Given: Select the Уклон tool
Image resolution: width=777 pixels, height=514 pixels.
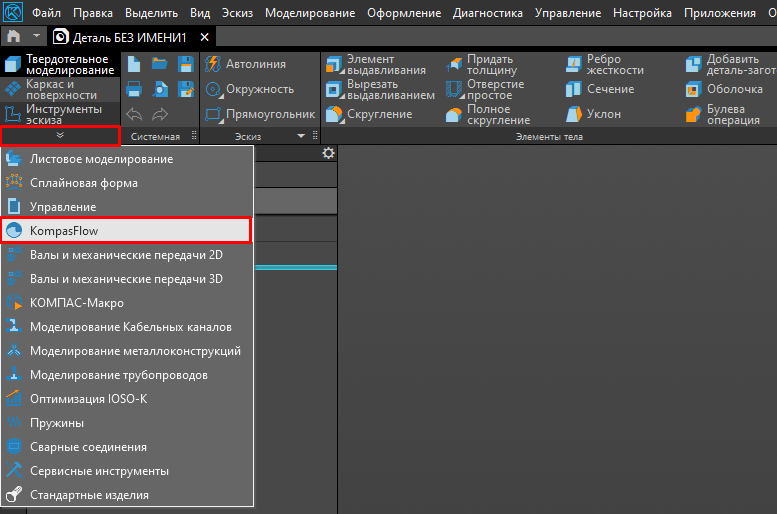Looking at the screenshot, I should point(593,114).
